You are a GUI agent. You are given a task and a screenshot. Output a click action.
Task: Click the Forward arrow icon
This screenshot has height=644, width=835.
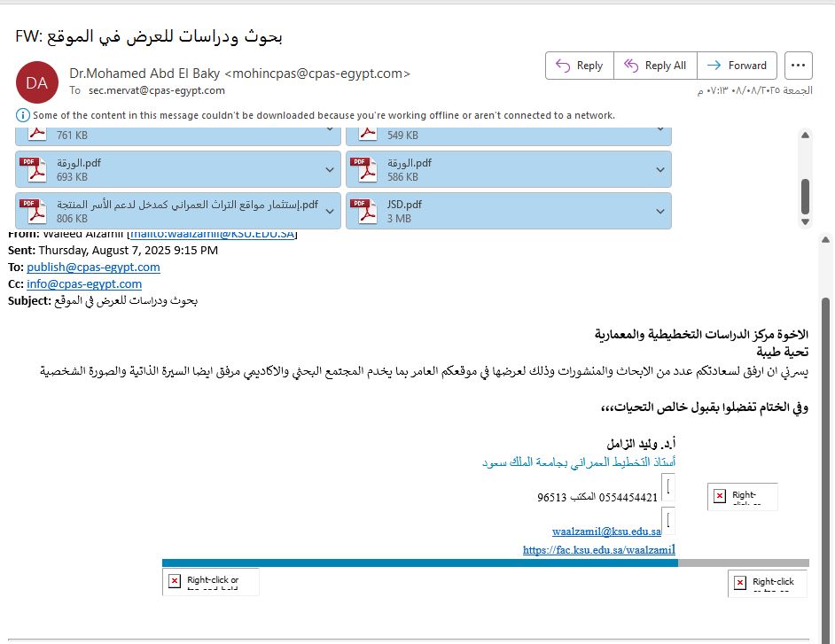714,66
